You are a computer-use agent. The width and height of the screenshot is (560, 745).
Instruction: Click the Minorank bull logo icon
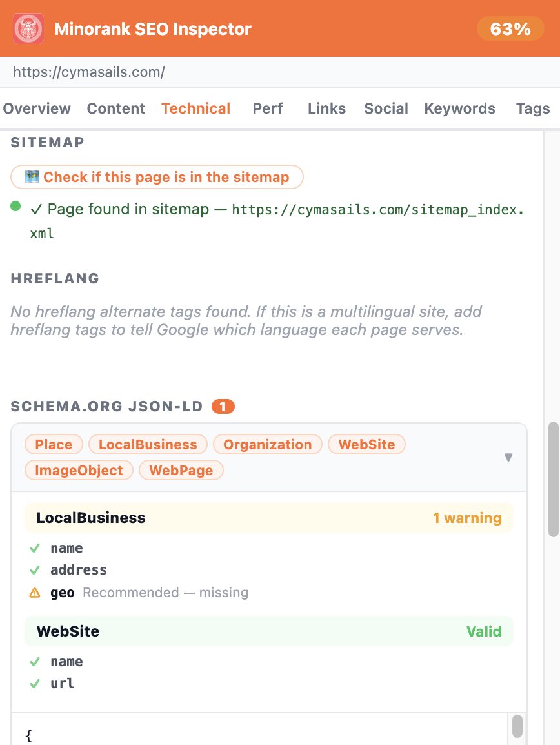pyautogui.click(x=28, y=28)
